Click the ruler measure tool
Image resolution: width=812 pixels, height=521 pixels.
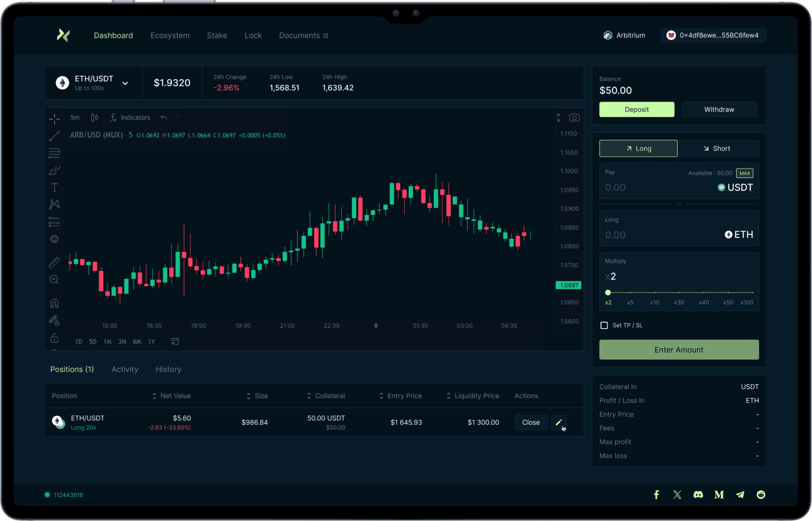(54, 262)
